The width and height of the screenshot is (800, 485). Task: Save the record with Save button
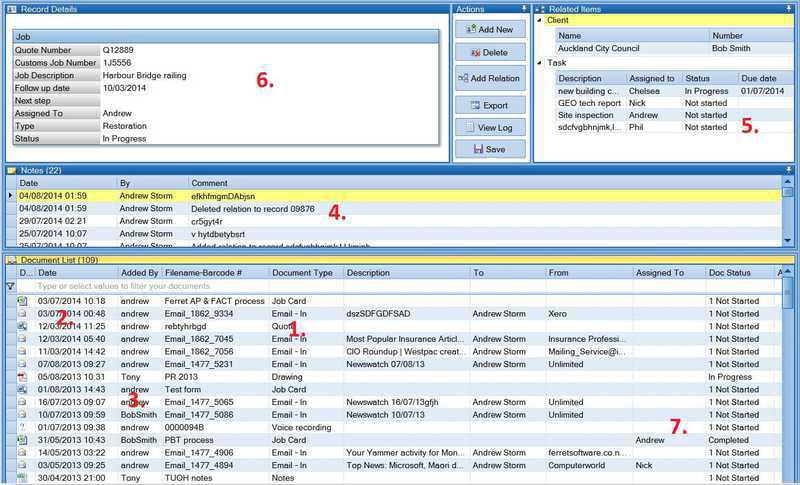(488, 149)
